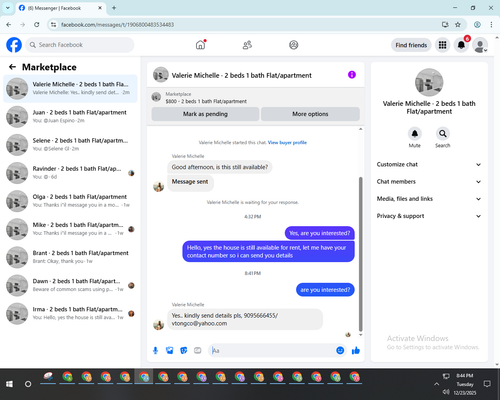This screenshot has width=500, height=400.
Task: Open conversation info purple icon
Action: click(352, 75)
